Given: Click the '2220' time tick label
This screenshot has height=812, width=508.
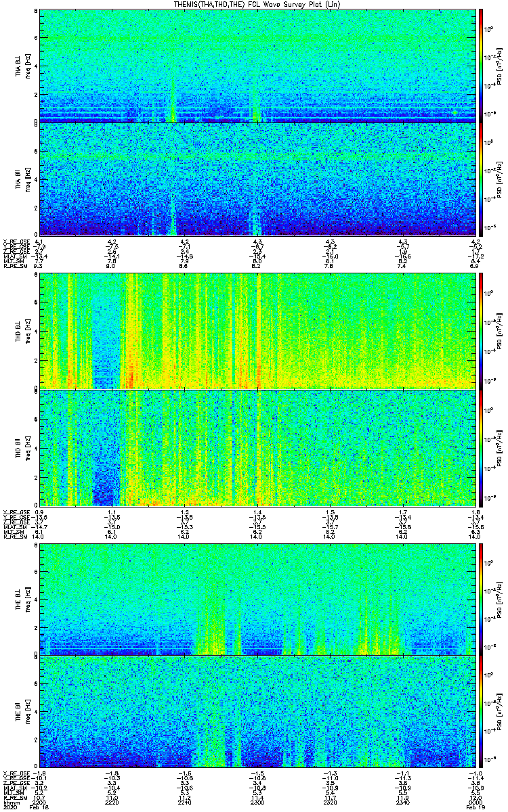Looking at the screenshot, I should click(113, 803).
